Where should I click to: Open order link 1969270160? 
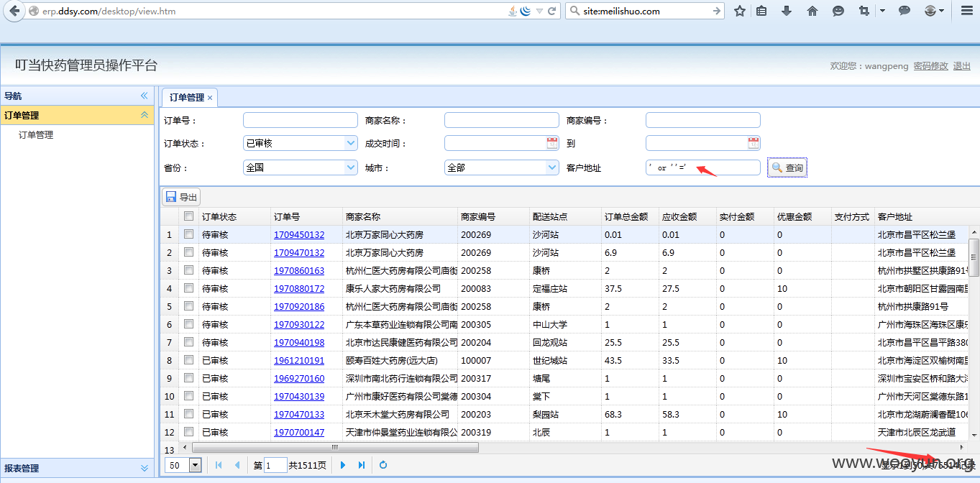click(x=299, y=378)
